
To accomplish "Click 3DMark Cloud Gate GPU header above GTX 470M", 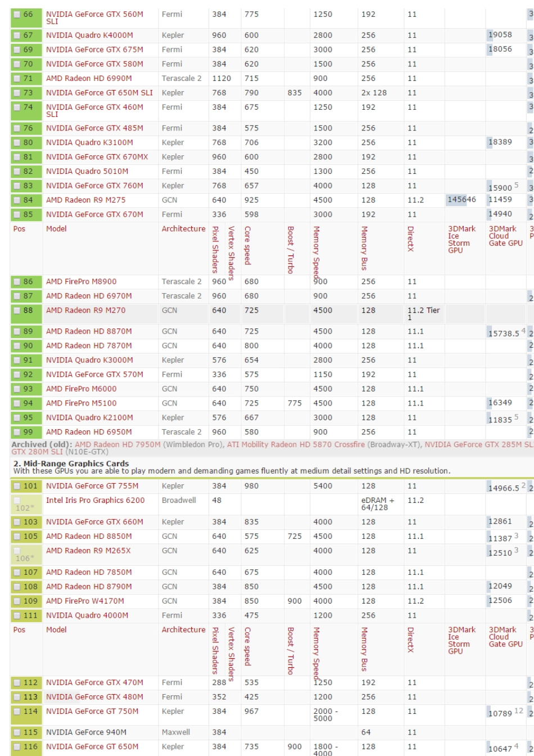I will pyautogui.click(x=506, y=637).
